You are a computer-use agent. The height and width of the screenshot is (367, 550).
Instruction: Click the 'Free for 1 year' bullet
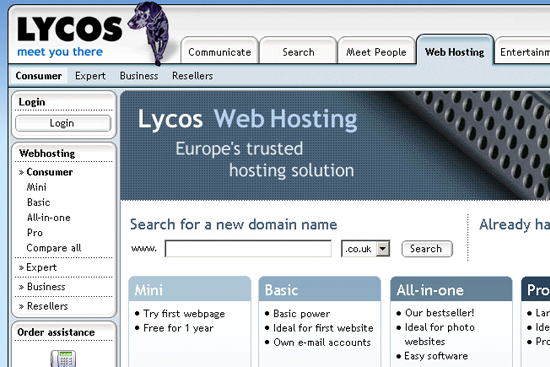178,328
